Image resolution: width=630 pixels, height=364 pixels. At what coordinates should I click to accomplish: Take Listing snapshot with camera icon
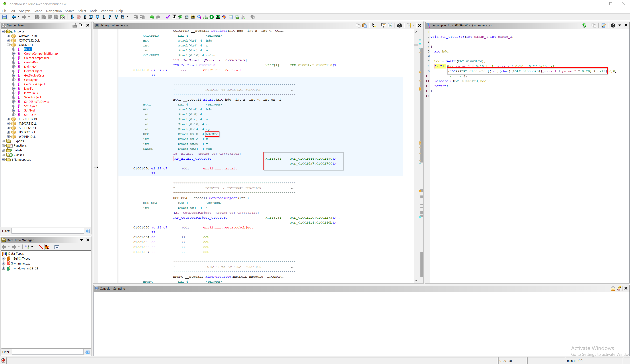click(399, 25)
